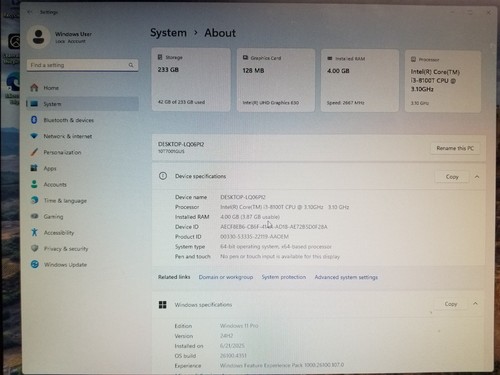
Task: Open Domain or workgroup link
Action: pos(226,277)
